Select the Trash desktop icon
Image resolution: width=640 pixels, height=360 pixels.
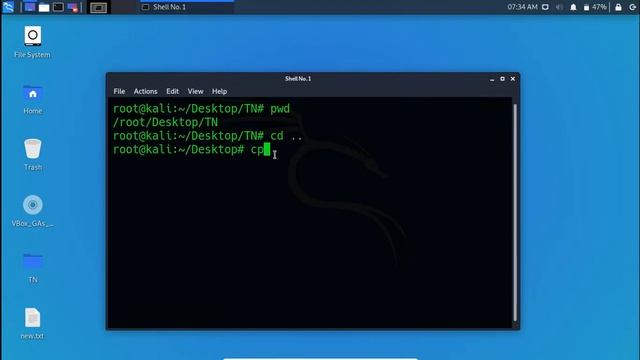(33, 155)
